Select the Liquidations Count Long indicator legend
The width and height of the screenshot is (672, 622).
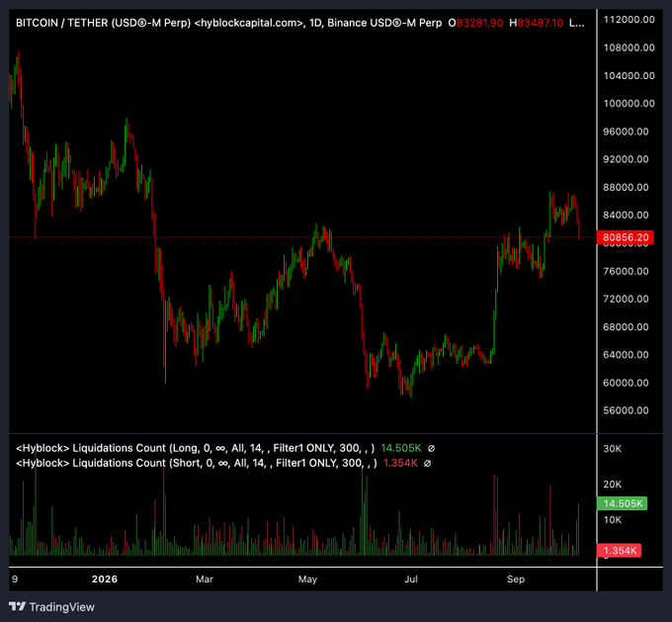pos(195,448)
